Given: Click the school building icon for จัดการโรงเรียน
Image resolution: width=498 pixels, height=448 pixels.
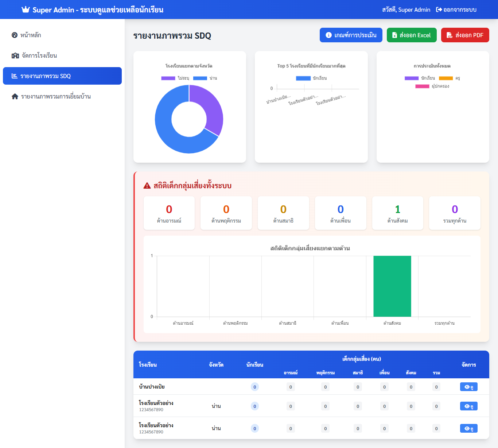Looking at the screenshot, I should [15, 55].
